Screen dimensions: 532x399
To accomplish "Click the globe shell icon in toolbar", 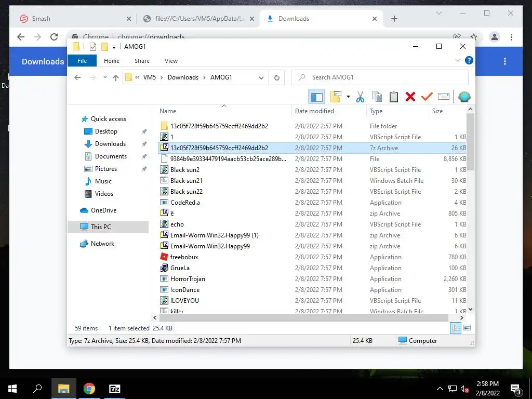I will click(x=464, y=97).
